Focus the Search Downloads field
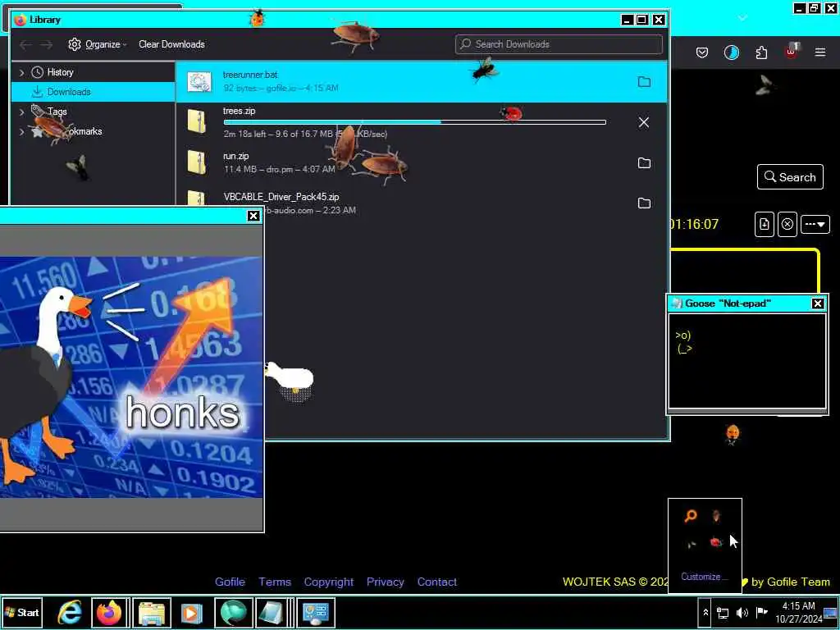This screenshot has width=840, height=630. pyautogui.click(x=559, y=44)
